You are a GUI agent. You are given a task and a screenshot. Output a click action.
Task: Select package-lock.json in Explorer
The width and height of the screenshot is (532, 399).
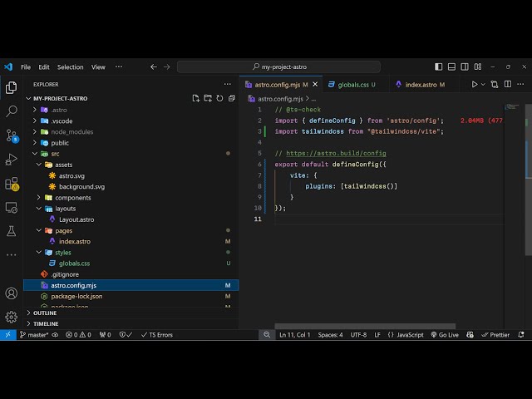coord(131,296)
